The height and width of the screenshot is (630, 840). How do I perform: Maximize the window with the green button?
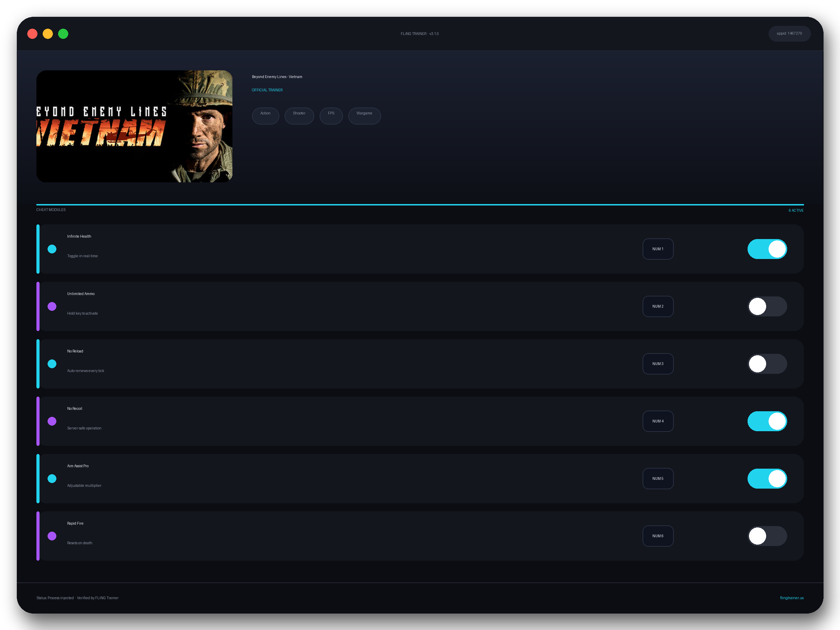click(63, 34)
